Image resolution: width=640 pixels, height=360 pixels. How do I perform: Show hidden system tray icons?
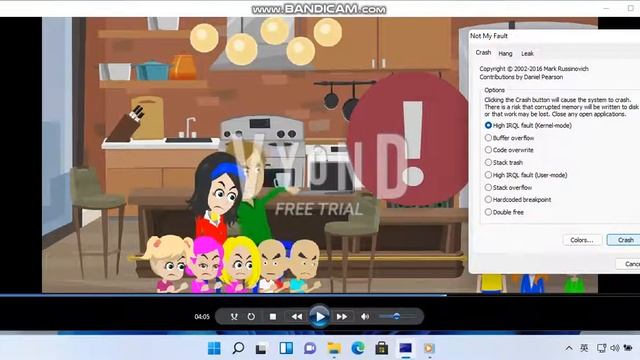tap(569, 348)
